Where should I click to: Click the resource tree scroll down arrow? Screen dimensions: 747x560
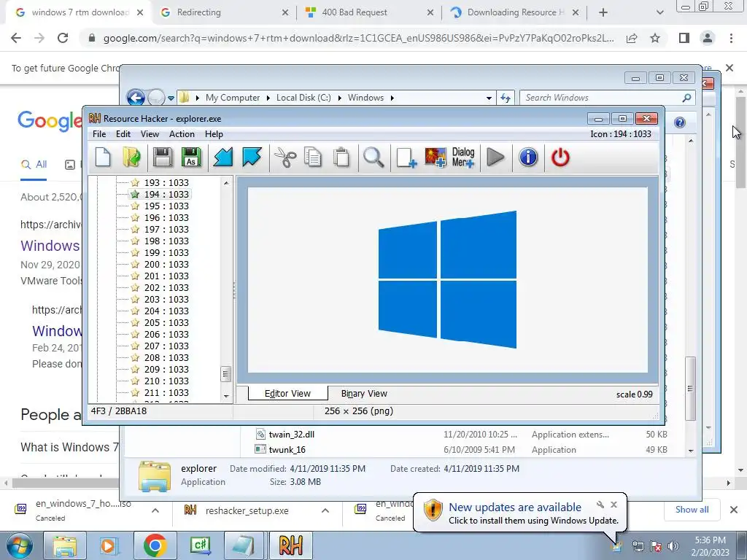pyautogui.click(x=226, y=396)
